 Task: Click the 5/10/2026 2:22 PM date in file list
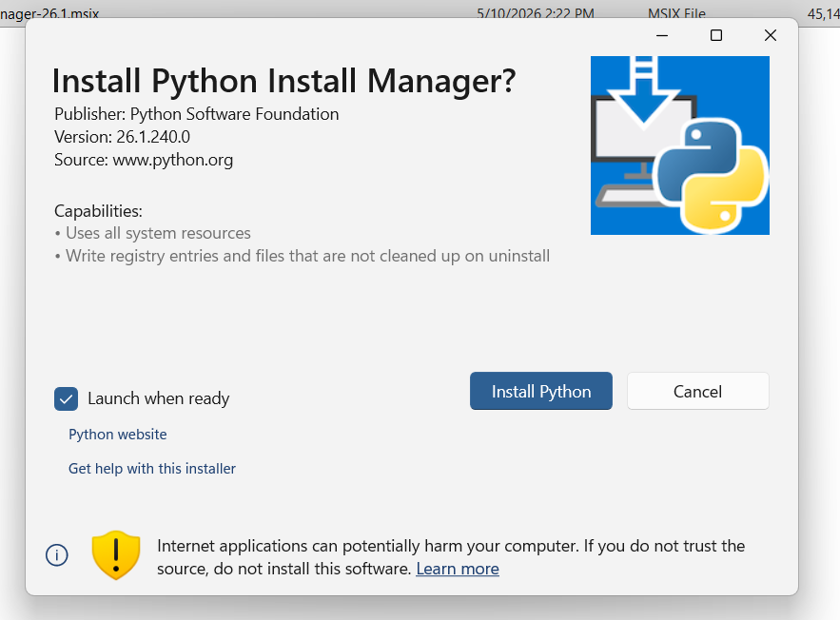(x=536, y=13)
